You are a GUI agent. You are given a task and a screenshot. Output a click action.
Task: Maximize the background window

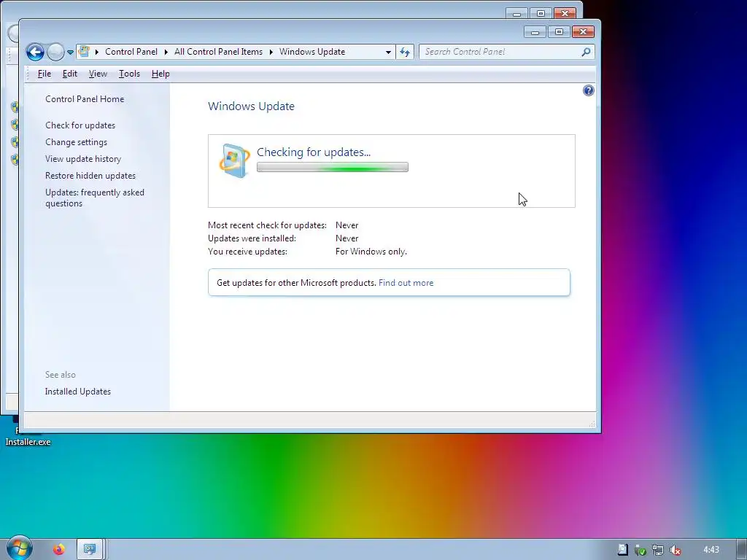[x=541, y=13]
